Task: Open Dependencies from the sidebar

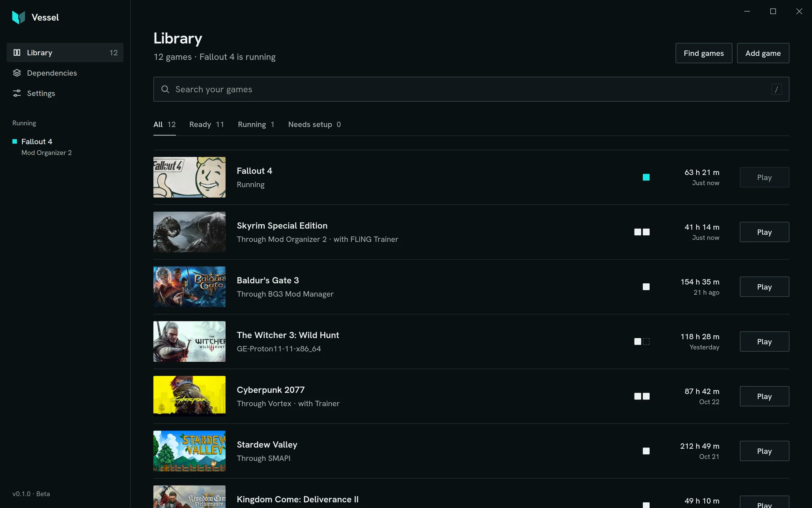Action: coord(65,73)
